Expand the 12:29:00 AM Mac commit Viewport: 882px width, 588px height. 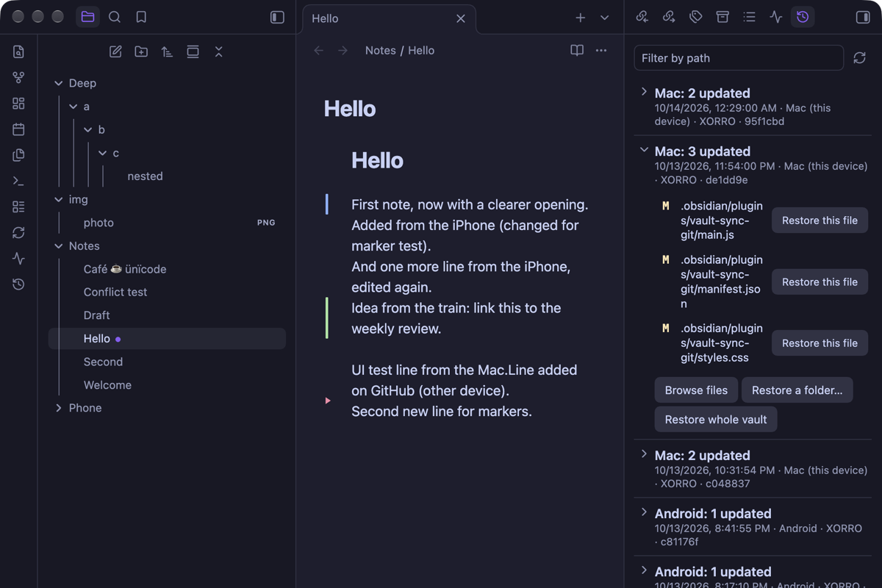[x=644, y=93]
